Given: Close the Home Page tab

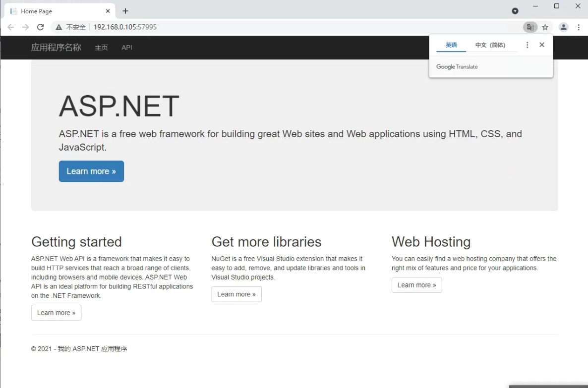Looking at the screenshot, I should [108, 11].
